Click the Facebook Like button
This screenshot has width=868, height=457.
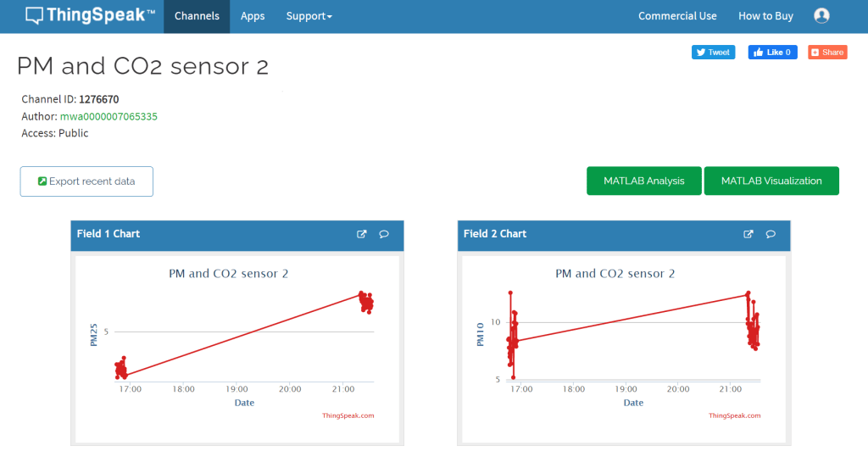click(x=772, y=53)
